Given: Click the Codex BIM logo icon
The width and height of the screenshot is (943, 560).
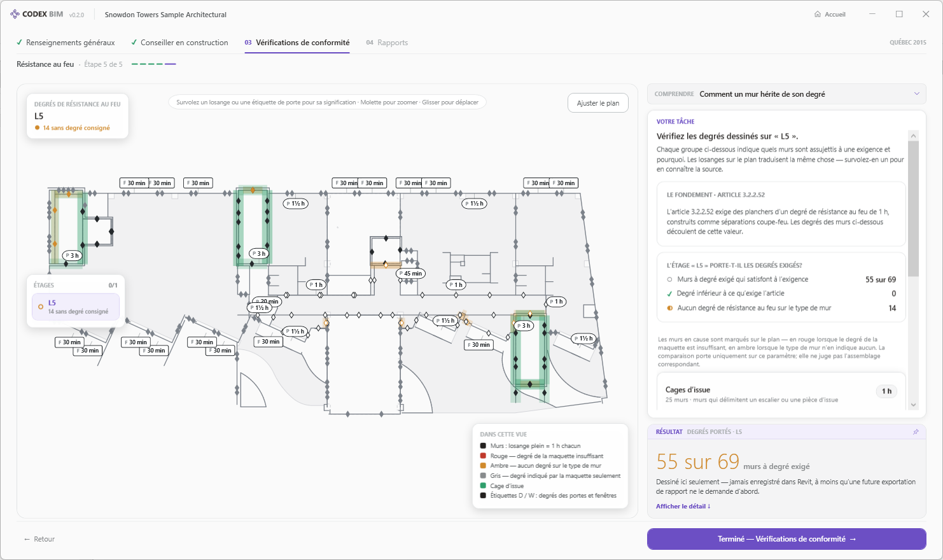Looking at the screenshot, I should click(15, 14).
